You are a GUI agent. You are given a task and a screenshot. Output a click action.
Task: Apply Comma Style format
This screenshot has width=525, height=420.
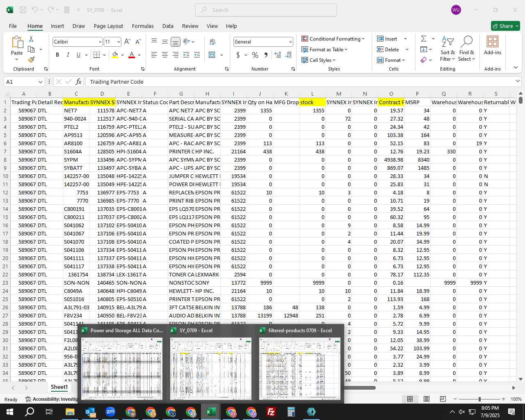[x=266, y=55]
